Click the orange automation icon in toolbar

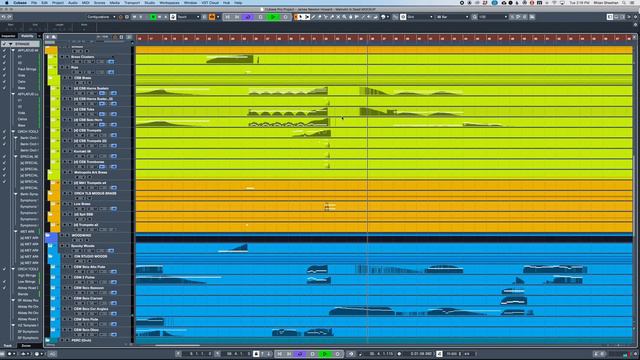(x=212, y=17)
